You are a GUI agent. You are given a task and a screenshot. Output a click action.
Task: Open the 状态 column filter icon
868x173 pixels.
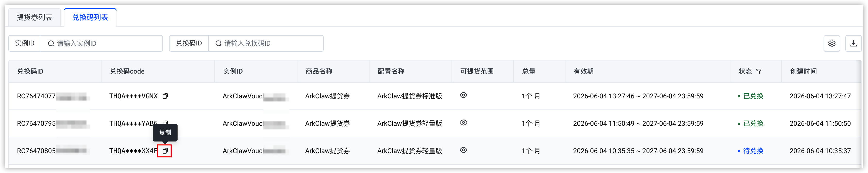tap(758, 71)
